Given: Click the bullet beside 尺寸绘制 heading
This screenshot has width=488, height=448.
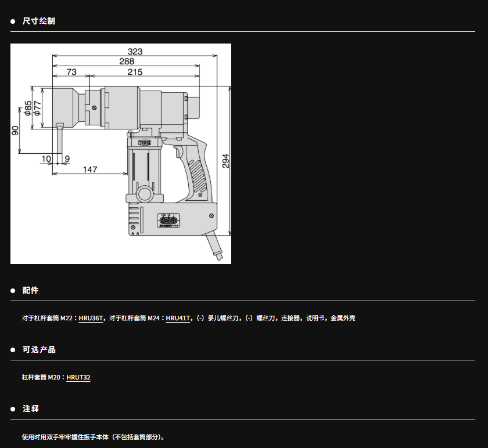Looking at the screenshot, I should (x=13, y=21).
